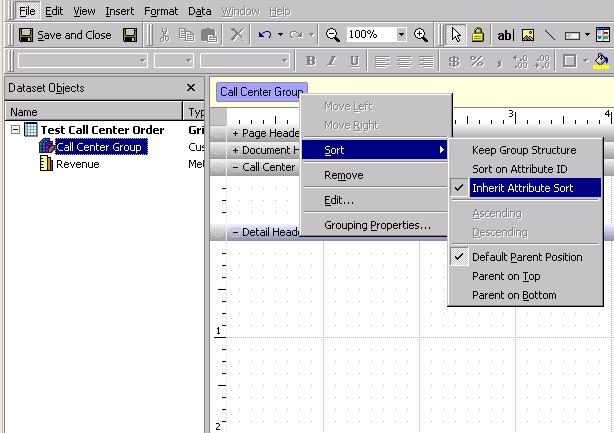Viewport: 614px width, 433px height.
Task: Click the Zoom In magnifier icon
Action: click(421, 35)
